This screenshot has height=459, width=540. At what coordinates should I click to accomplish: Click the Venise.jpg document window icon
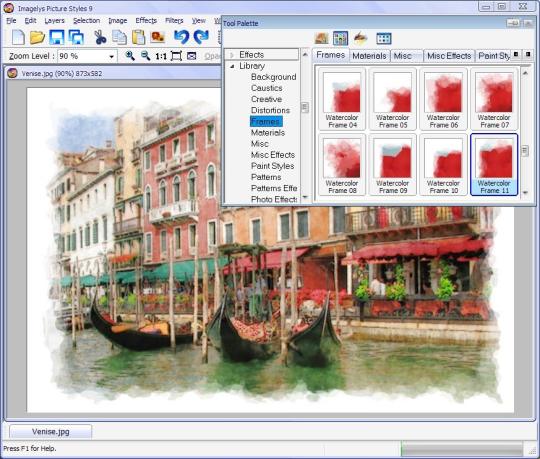(x=12, y=73)
